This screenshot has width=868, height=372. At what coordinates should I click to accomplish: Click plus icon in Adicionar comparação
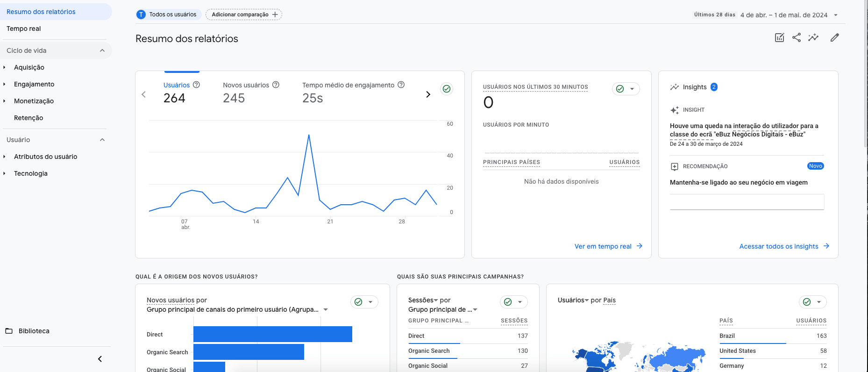pos(275,14)
